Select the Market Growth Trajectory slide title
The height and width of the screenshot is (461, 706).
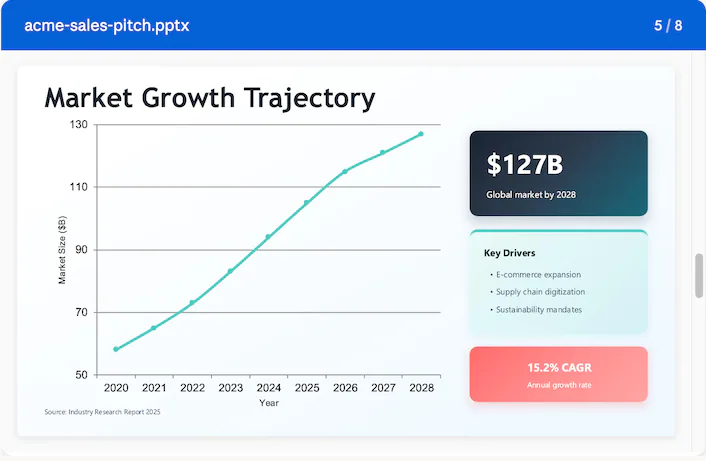click(x=210, y=98)
